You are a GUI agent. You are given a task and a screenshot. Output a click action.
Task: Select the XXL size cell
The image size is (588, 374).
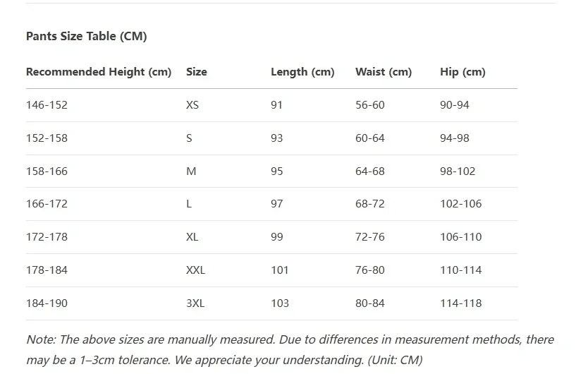click(x=195, y=270)
